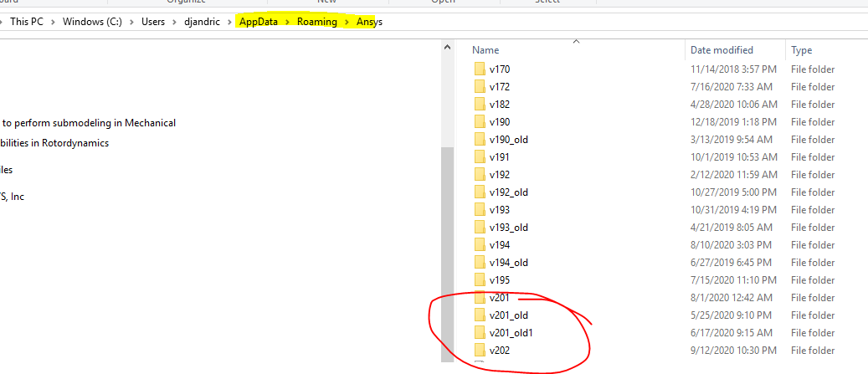
Task: Select the v190_old folder icon
Action: click(480, 140)
